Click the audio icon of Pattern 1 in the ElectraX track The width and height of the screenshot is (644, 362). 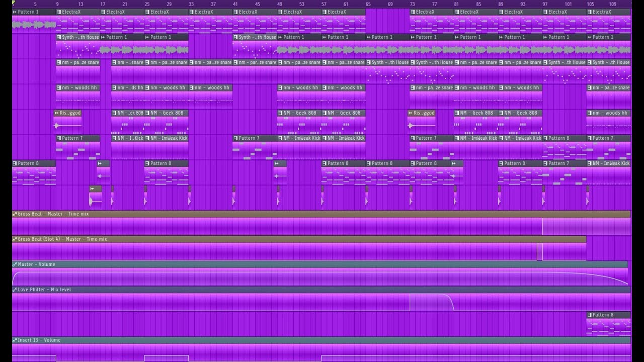[x=15, y=12]
